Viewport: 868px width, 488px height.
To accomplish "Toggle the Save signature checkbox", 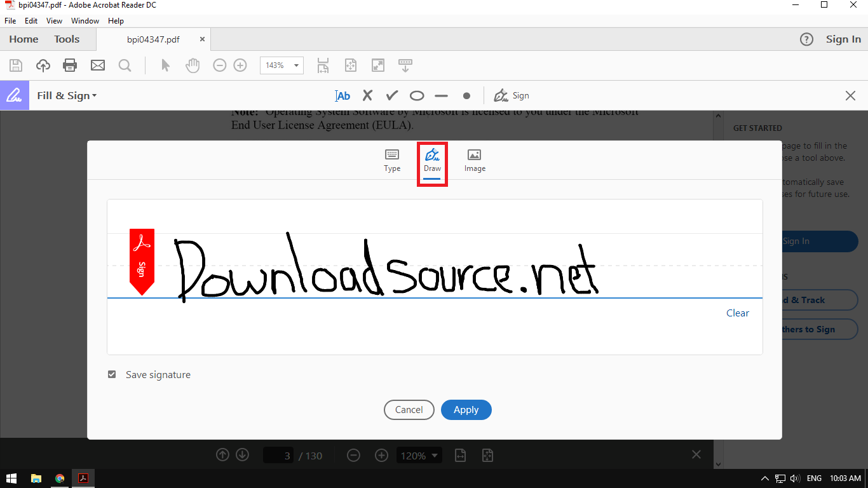I will [112, 375].
